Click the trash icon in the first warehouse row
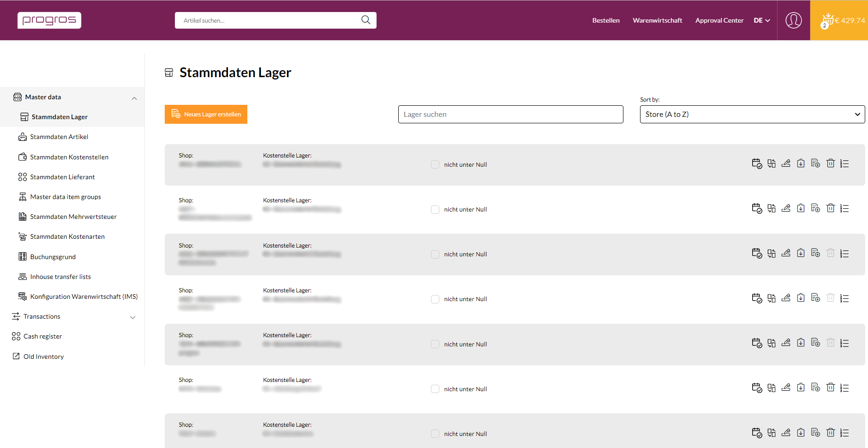868x448 pixels. 831,163
